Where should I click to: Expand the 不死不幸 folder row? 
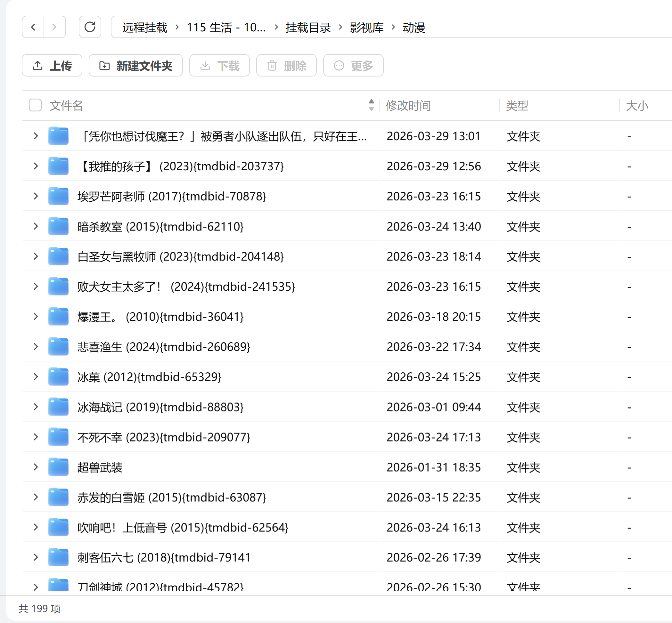pyautogui.click(x=36, y=437)
